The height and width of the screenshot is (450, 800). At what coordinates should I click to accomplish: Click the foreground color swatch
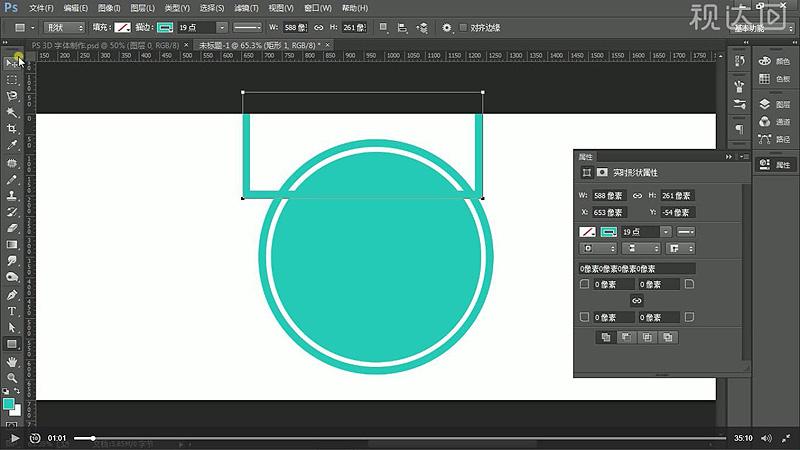coord(8,404)
